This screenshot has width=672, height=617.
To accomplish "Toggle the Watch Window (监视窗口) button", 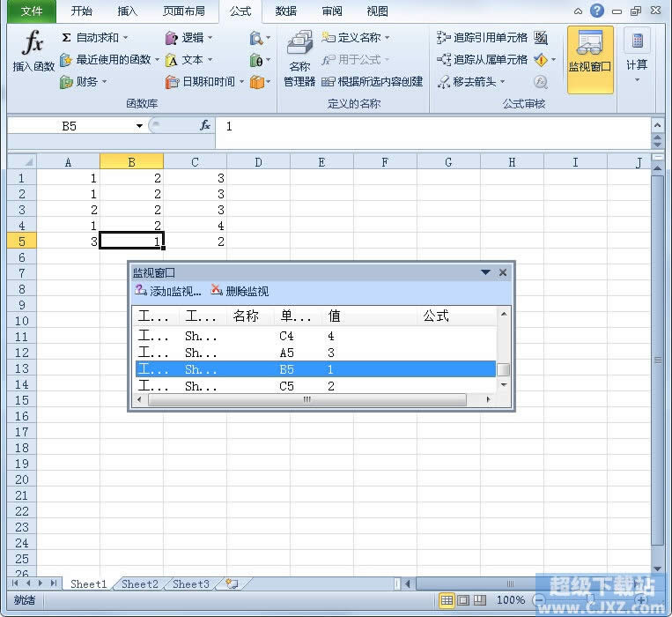I will (x=590, y=58).
